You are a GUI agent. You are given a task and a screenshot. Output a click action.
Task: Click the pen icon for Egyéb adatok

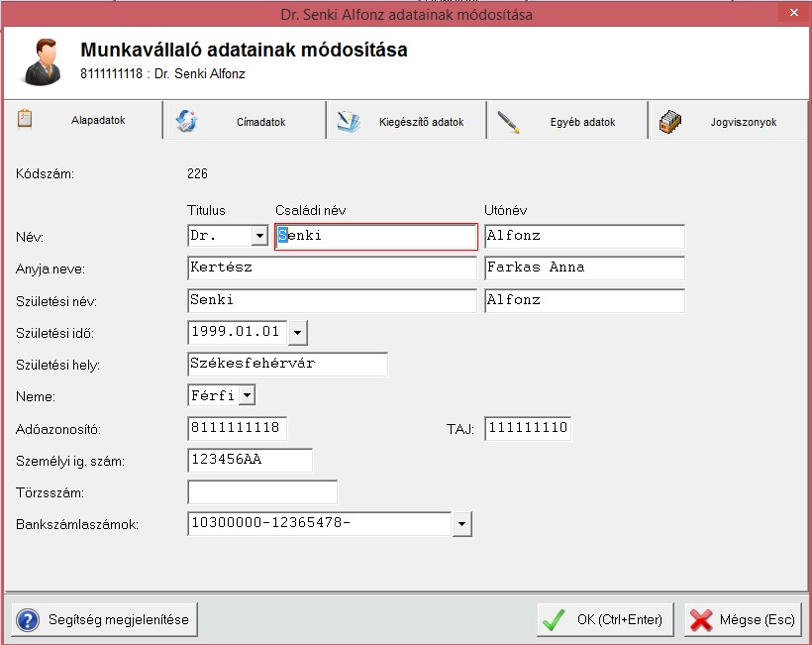pyautogui.click(x=509, y=122)
